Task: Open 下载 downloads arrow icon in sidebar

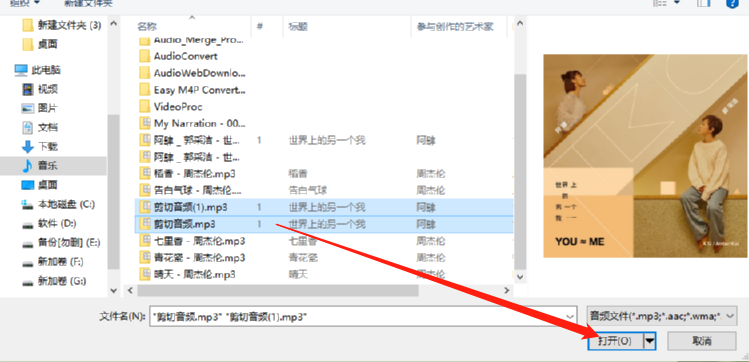Action: (x=28, y=147)
